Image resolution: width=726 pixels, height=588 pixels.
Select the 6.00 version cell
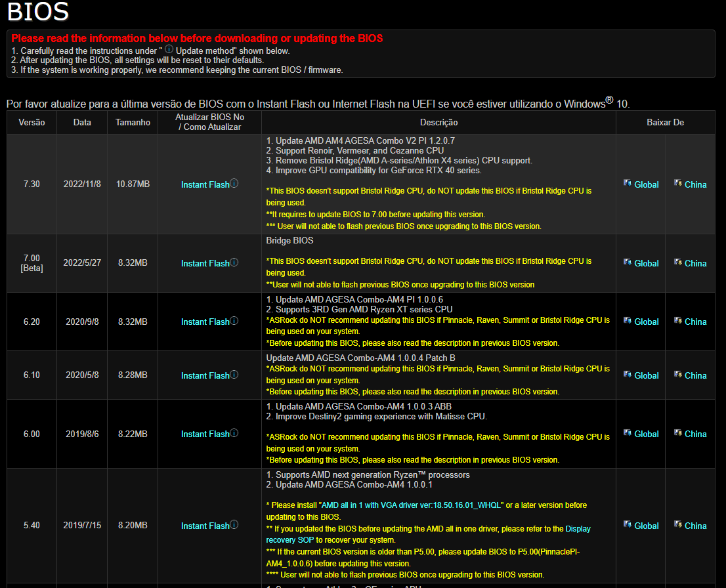click(x=32, y=434)
